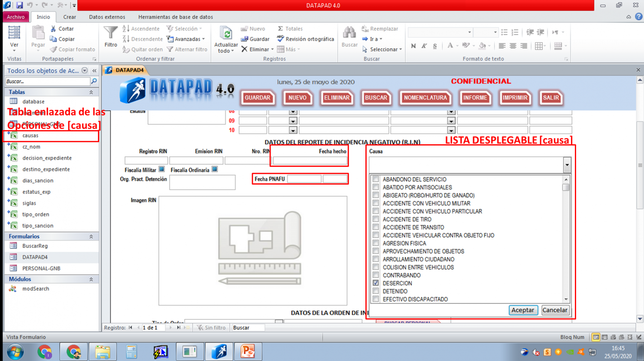Open Todos los objetos dropdown
The image size is (644, 361).
[85, 70]
